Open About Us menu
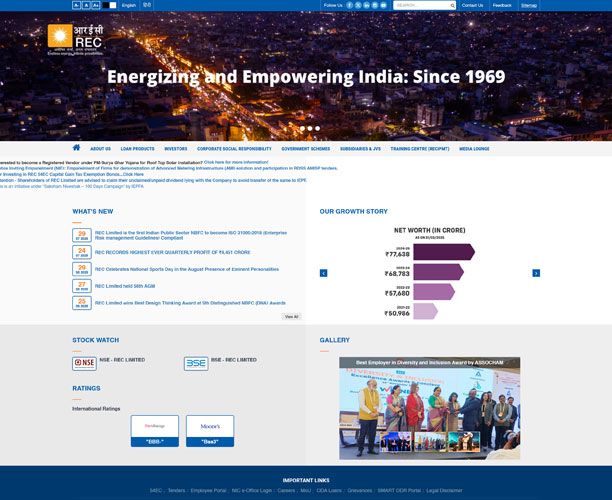 pos(100,149)
